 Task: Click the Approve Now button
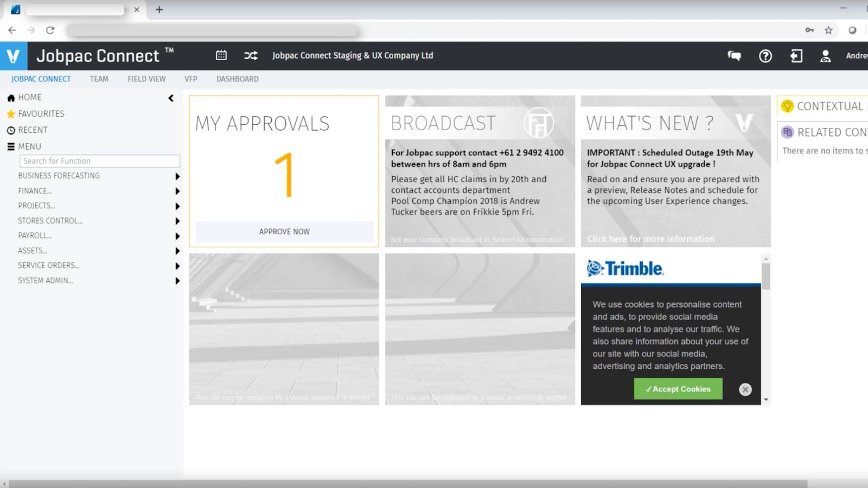coord(284,232)
